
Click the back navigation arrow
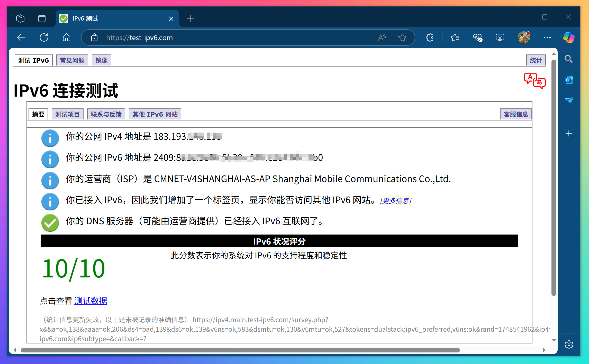tap(22, 38)
